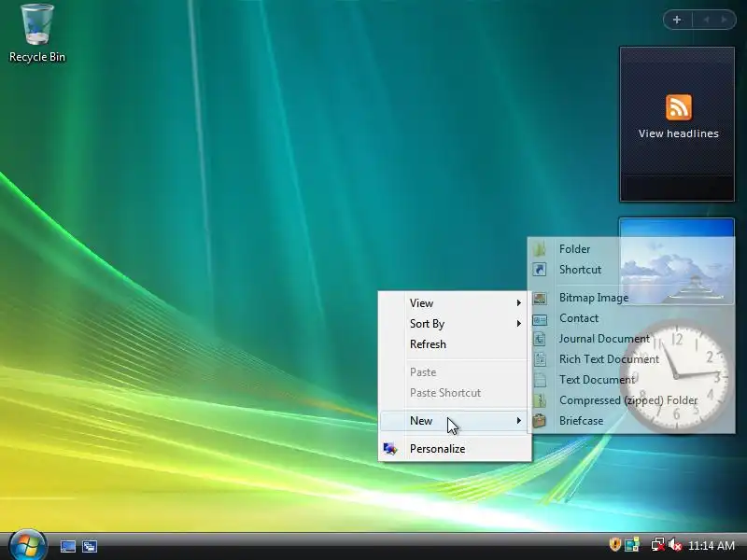
Task: Click Show Desktop quick launch icon
Action: (67, 546)
